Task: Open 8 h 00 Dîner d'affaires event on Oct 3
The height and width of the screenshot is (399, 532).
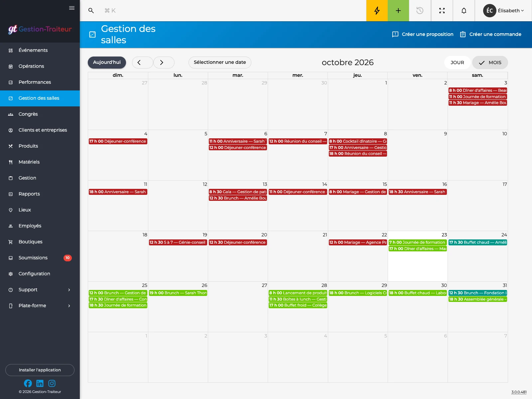Action: [477, 90]
